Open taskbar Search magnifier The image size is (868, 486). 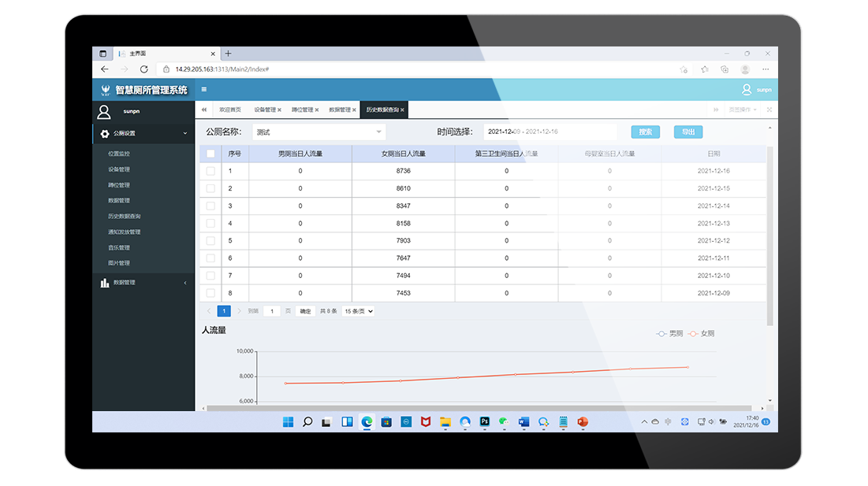click(x=307, y=422)
